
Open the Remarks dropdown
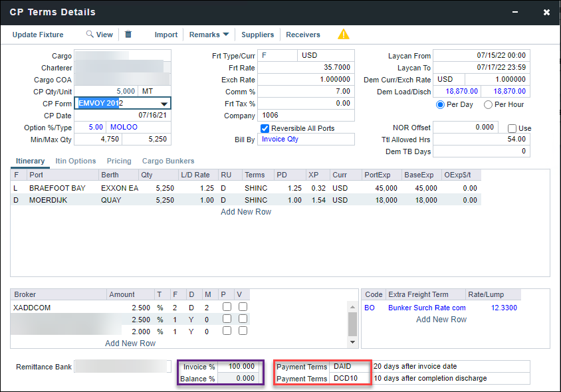click(207, 35)
